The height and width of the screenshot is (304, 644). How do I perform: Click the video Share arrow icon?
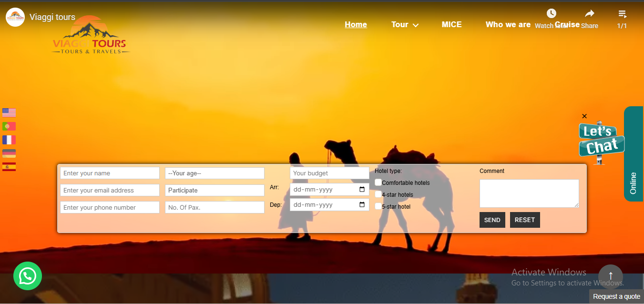click(x=590, y=14)
